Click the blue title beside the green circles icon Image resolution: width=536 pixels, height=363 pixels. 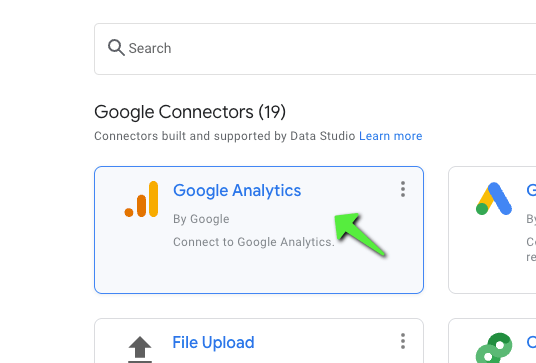click(x=531, y=342)
